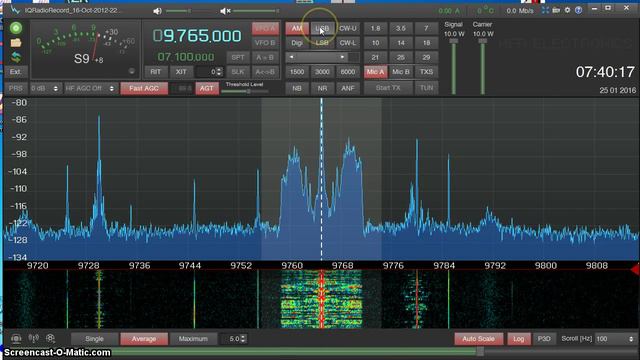
Task: Open the 0 dB attenuator dropdown
Action: tap(45, 88)
